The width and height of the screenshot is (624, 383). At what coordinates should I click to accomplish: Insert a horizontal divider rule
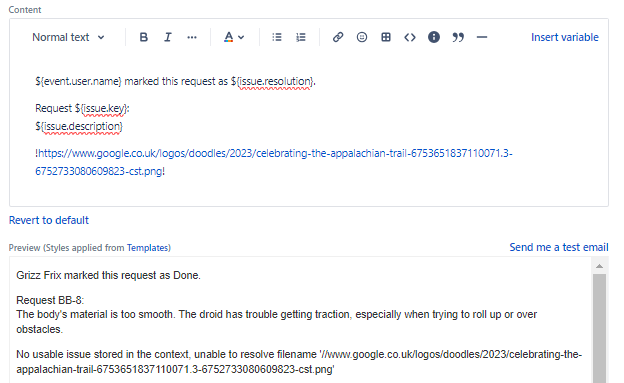tap(482, 37)
